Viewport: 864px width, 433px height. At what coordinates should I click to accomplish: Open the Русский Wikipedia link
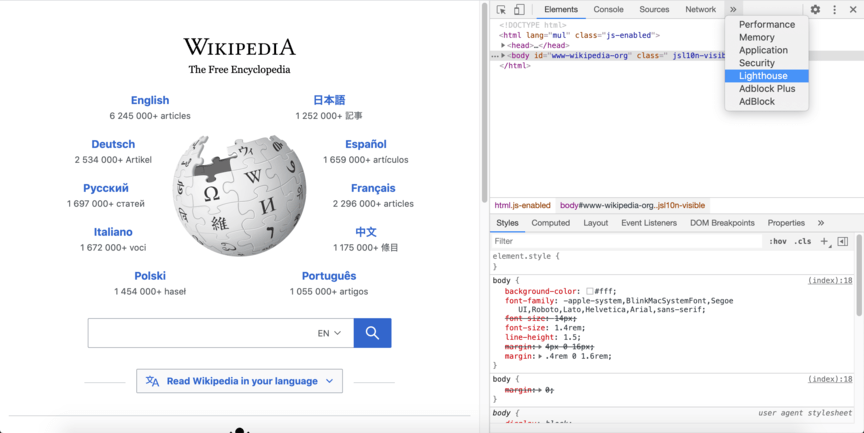pos(106,188)
